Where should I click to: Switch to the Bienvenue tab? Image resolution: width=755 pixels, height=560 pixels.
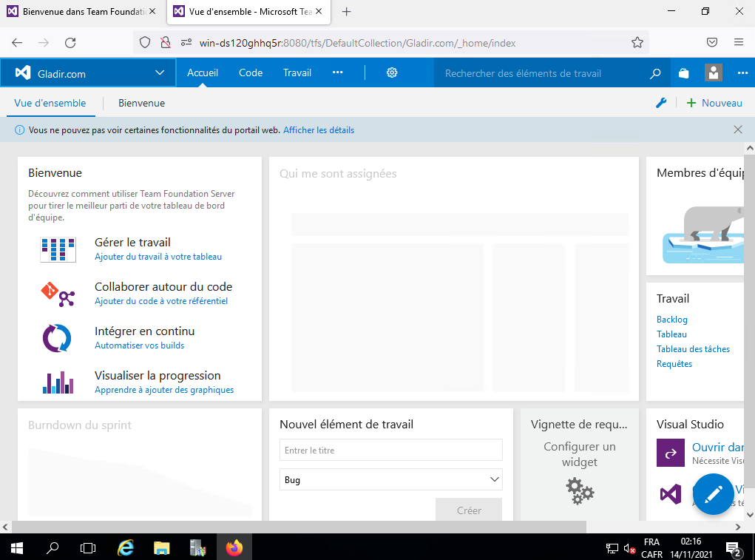141,103
